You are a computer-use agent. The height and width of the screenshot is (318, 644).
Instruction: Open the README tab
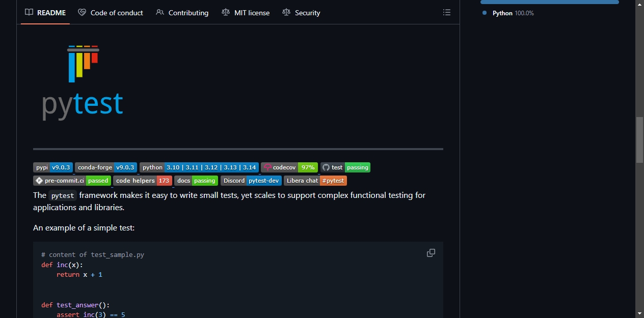(x=45, y=13)
